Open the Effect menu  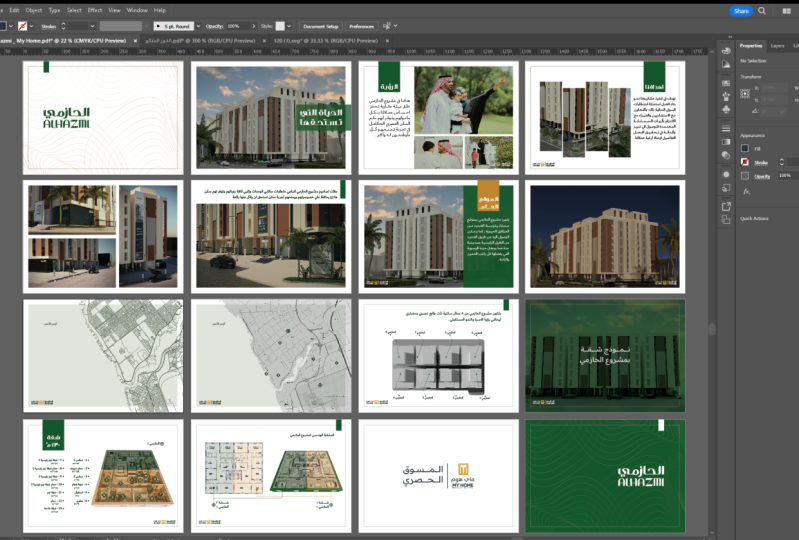95,10
